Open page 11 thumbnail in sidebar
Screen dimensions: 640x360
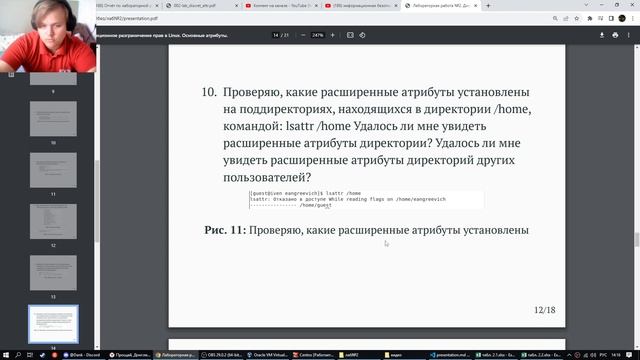tap(53, 170)
